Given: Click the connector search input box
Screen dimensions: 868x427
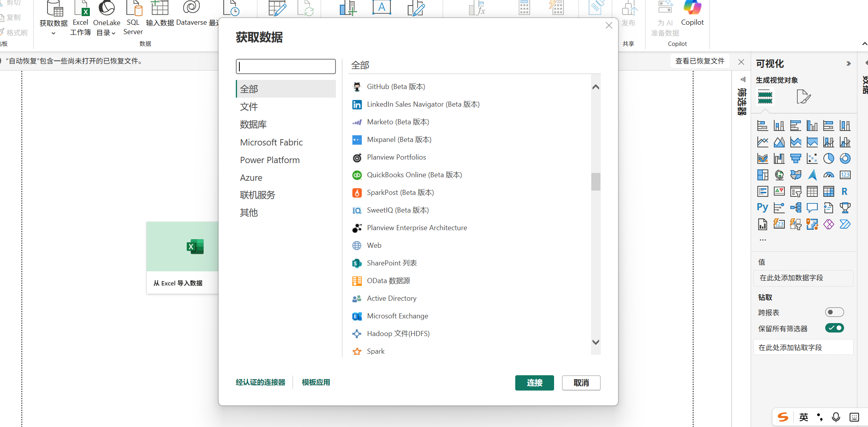Looking at the screenshot, I should pos(286,66).
